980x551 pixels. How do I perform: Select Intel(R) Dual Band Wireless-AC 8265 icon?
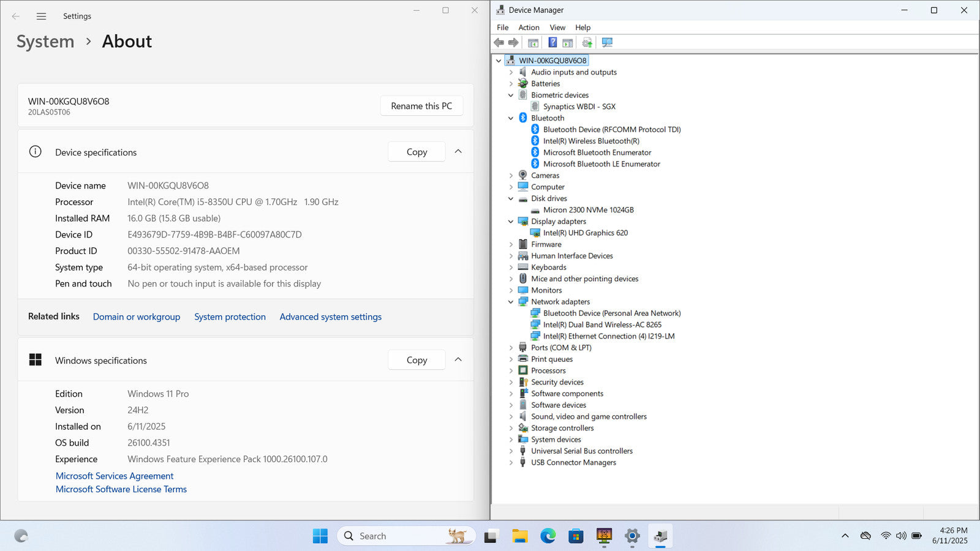tap(535, 324)
